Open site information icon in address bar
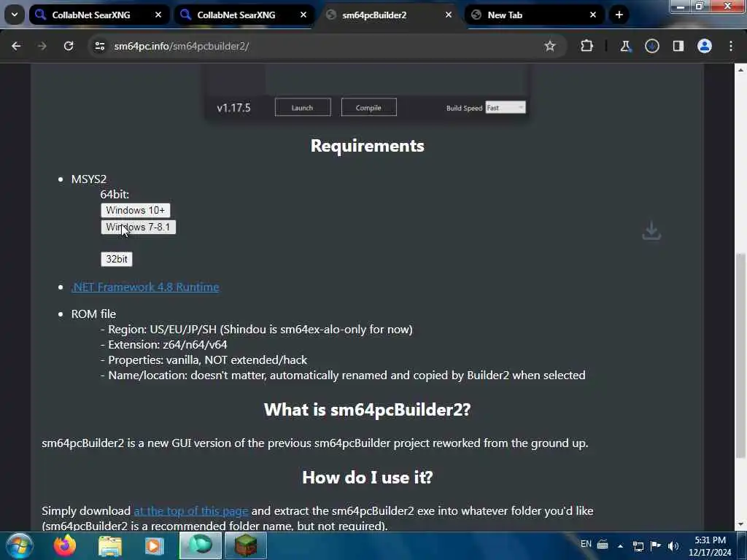The image size is (747, 560). 99,46
